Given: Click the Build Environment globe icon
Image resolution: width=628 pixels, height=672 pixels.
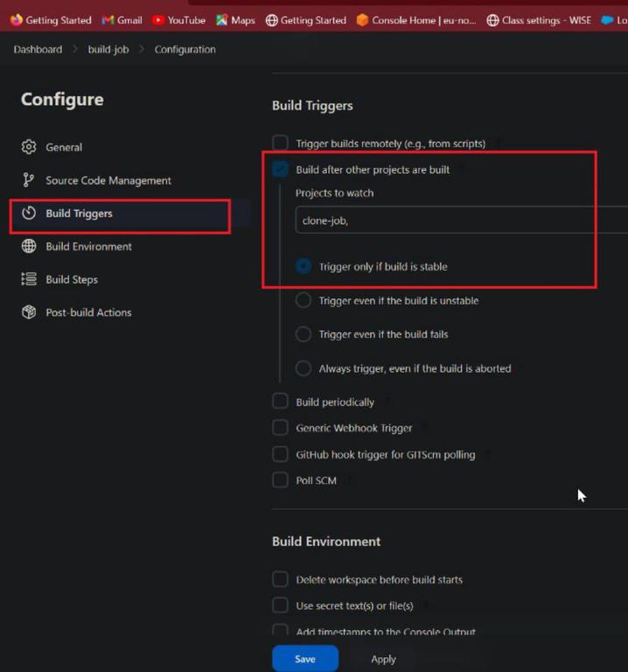Looking at the screenshot, I should point(29,247).
